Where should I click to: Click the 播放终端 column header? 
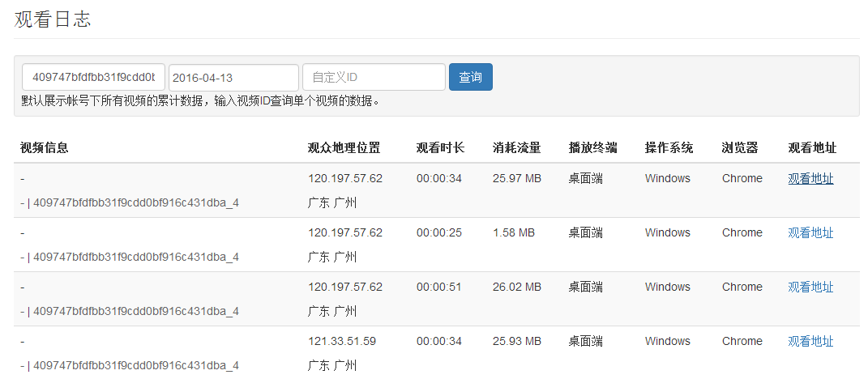[592, 148]
